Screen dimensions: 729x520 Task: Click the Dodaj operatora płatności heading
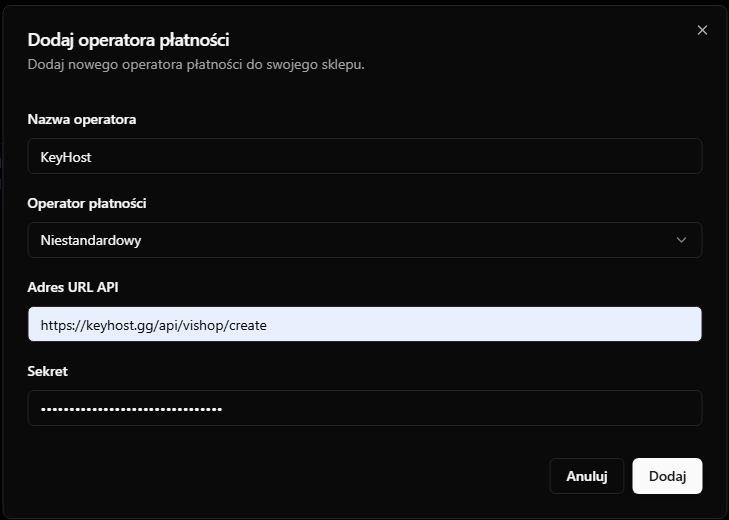[x=128, y=40]
